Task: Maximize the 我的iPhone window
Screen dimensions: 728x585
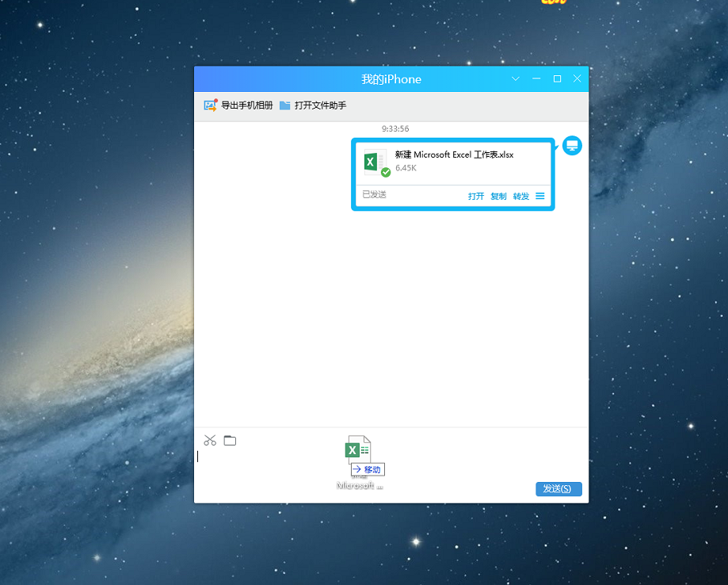Action: (557, 78)
